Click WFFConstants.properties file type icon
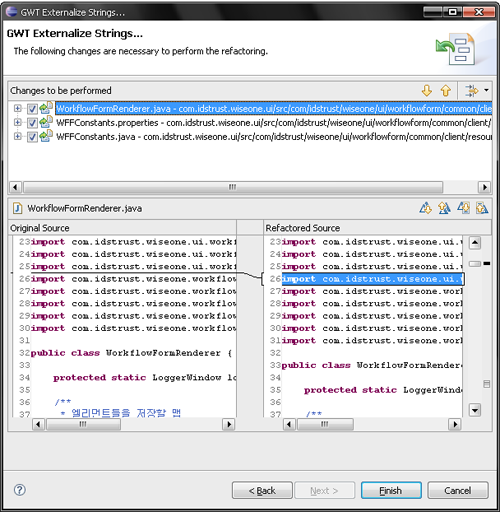 coord(46,122)
